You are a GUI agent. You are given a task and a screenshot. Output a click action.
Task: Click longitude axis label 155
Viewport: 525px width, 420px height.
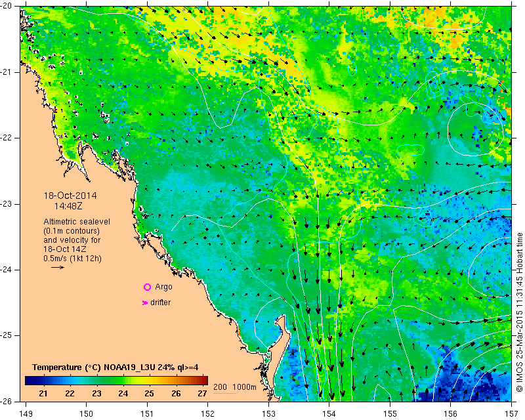click(390, 414)
